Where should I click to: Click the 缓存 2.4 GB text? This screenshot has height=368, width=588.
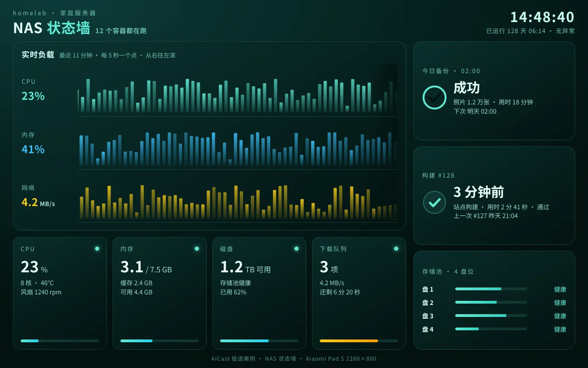[x=136, y=283]
